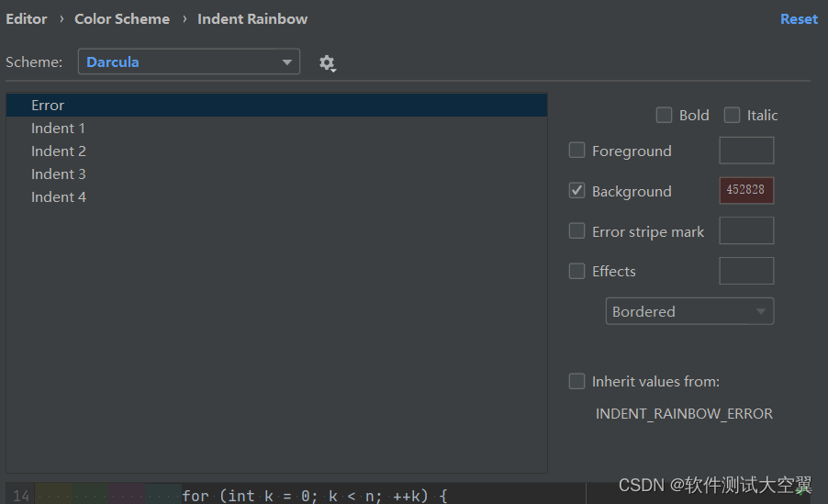
Task: Click the Editor breadcrumb item
Action: click(26, 18)
